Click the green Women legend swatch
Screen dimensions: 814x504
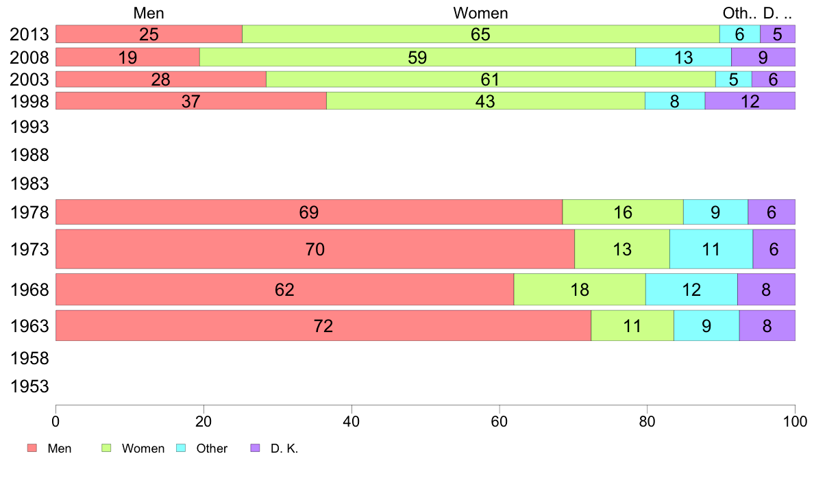(106, 449)
